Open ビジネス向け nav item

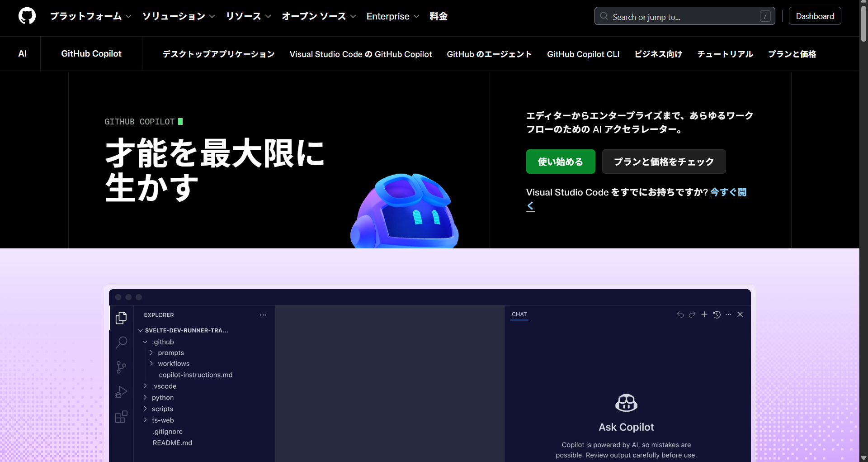pos(658,54)
